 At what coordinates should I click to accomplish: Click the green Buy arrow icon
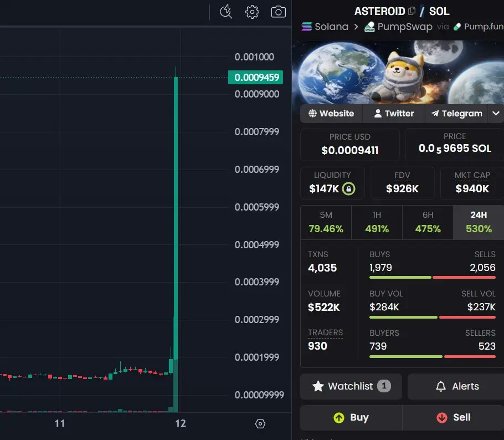pyautogui.click(x=339, y=417)
